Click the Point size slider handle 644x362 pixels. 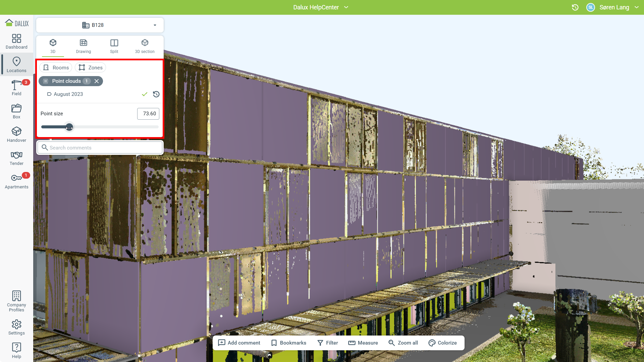[69, 127]
